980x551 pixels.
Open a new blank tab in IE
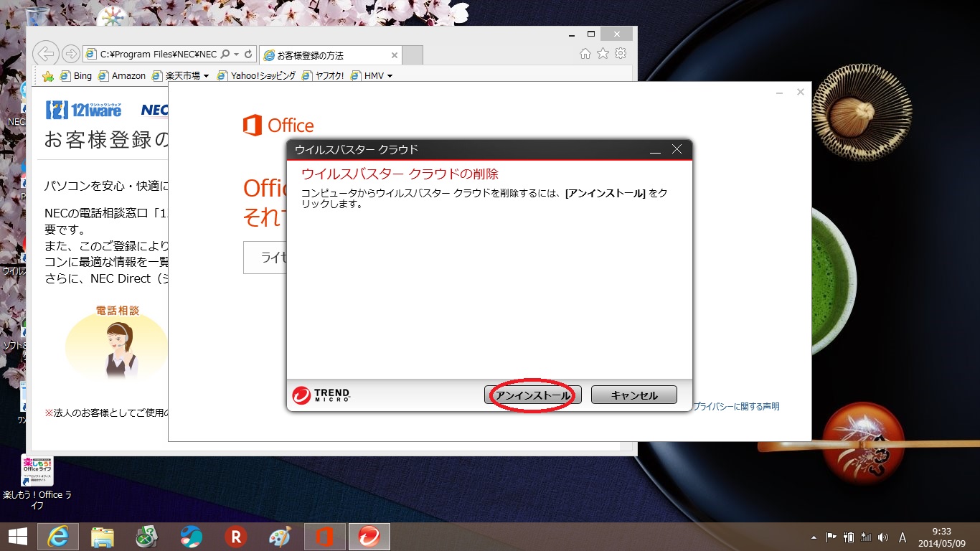point(413,55)
